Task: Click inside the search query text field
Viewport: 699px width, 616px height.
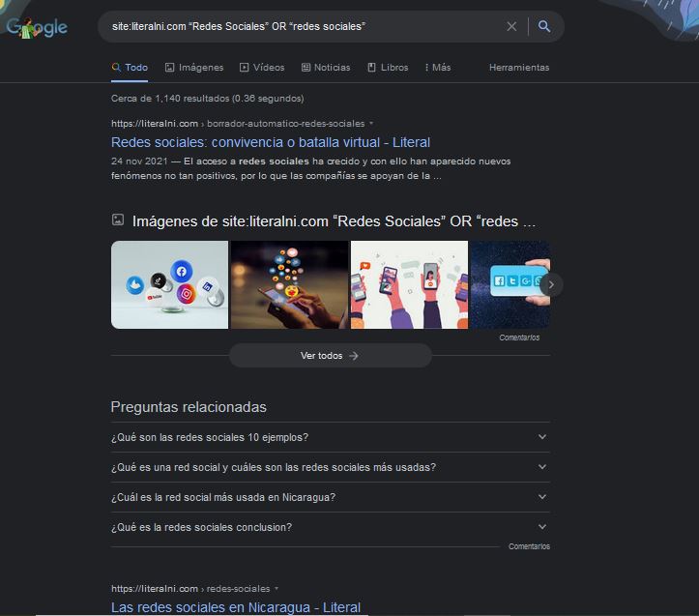Action: click(300, 26)
